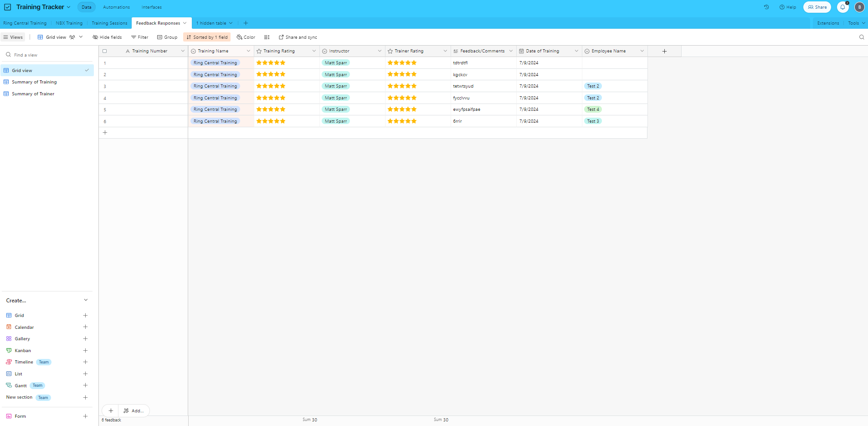
Task: Switch to Training Sessions table
Action: [109, 23]
